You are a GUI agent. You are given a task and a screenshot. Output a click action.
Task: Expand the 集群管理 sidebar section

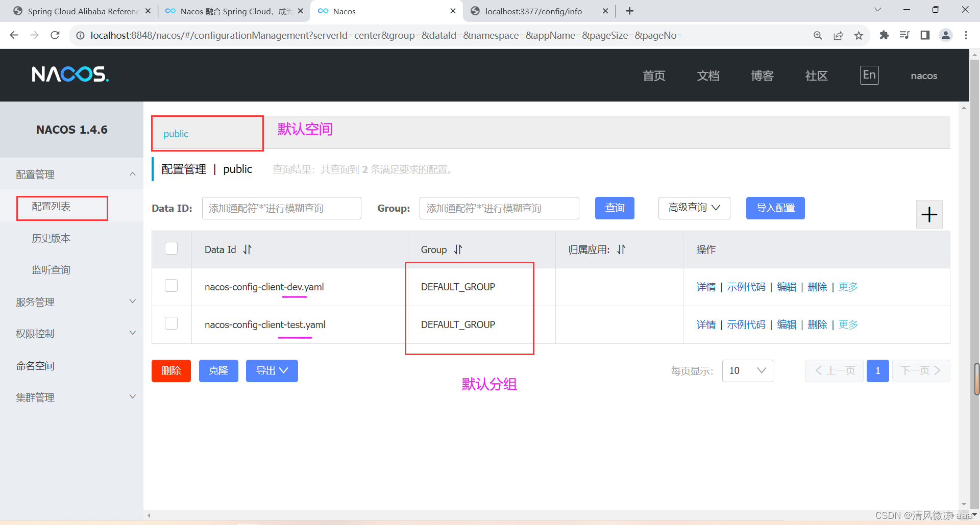[71, 397]
